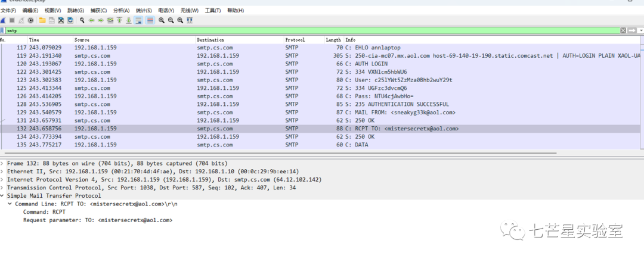Select packet 128 AUTHENTICATION SUCCESSFUL

click(x=320, y=104)
